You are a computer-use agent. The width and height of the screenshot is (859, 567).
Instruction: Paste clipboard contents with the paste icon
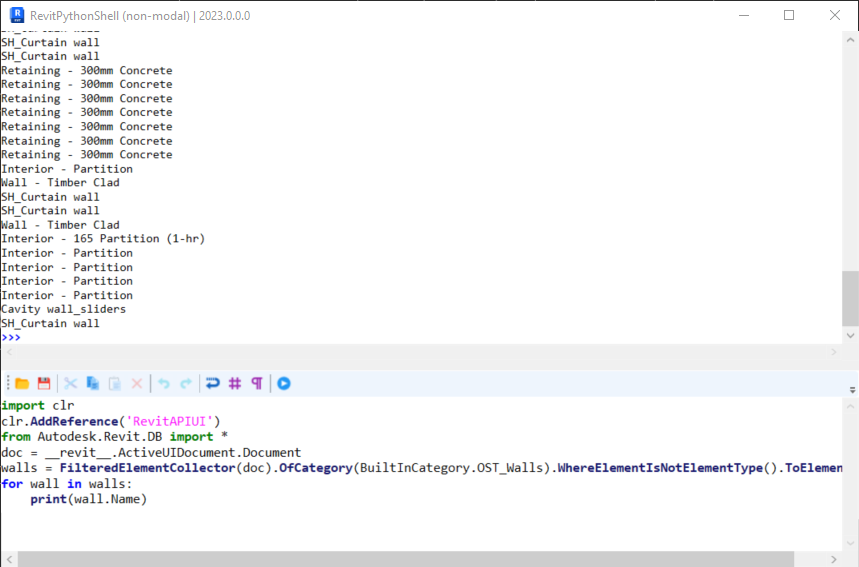[x=115, y=383]
